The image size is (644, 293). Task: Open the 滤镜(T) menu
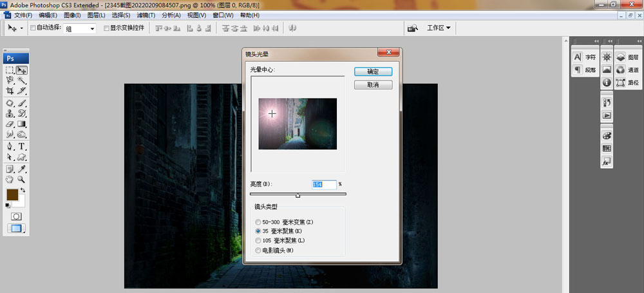point(146,15)
